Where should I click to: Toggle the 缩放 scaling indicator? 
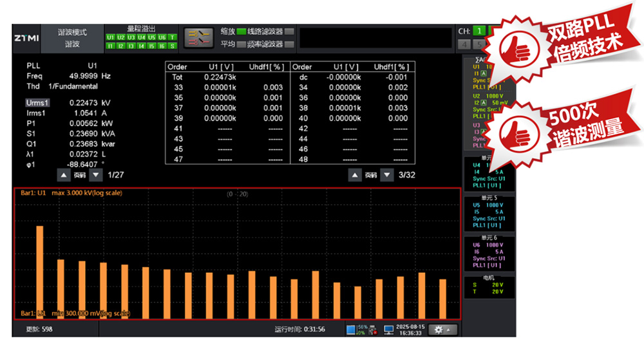click(x=241, y=32)
